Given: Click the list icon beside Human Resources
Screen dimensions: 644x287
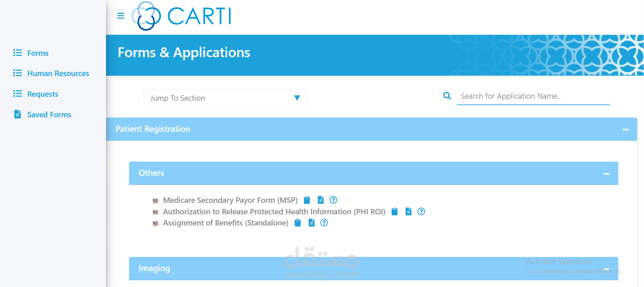Looking at the screenshot, I should [x=18, y=73].
